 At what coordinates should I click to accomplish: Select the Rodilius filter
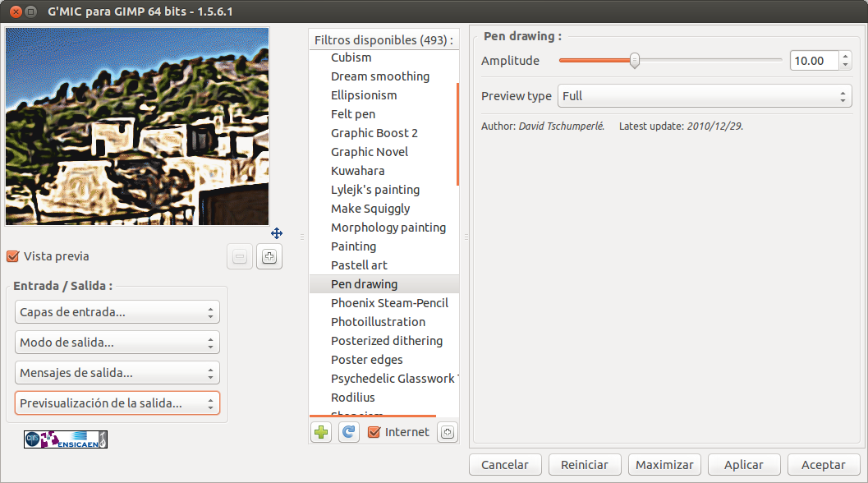(x=383, y=397)
